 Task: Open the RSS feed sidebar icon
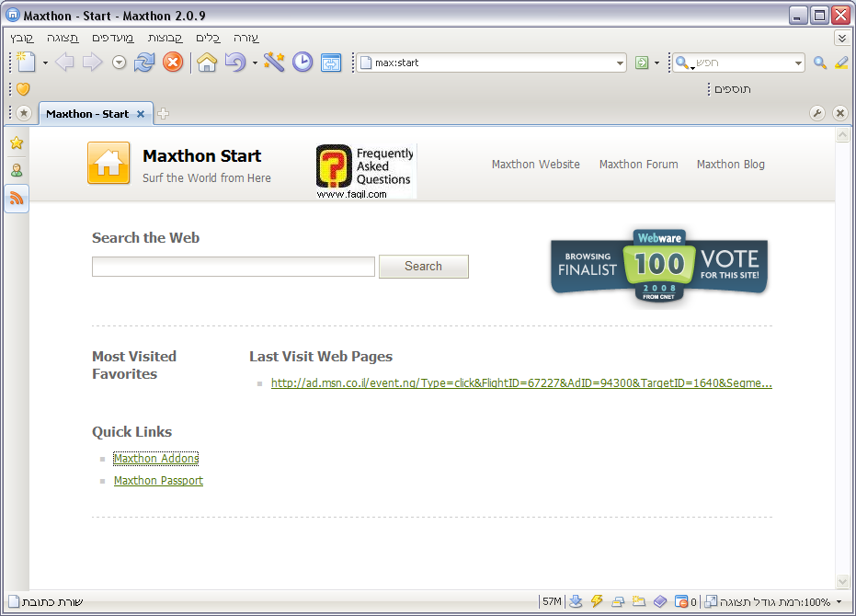[17, 198]
